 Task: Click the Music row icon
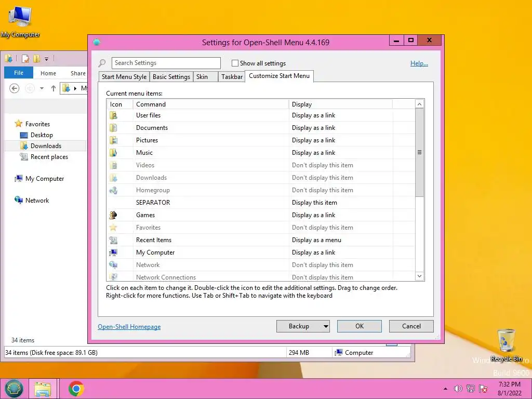tap(113, 153)
